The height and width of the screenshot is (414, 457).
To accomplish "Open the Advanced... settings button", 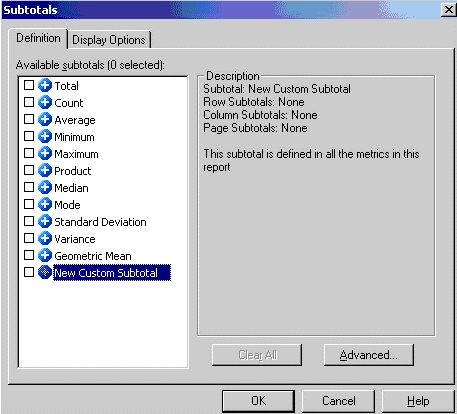I will [369, 355].
